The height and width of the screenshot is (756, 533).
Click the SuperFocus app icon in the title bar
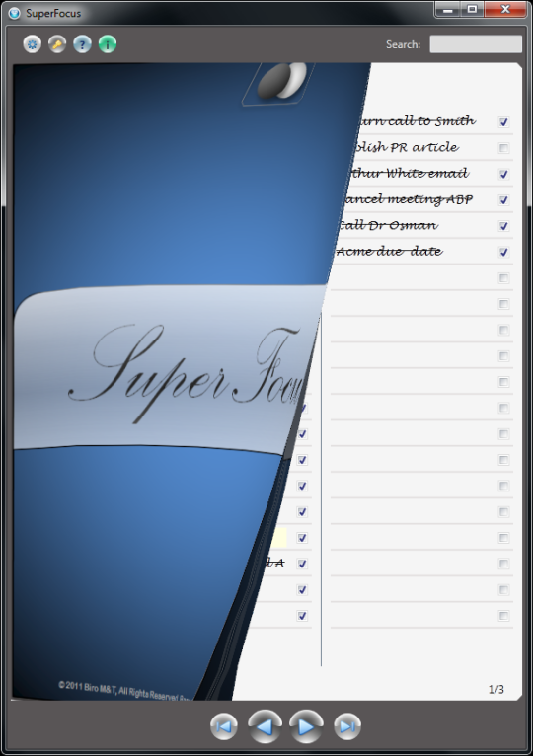point(15,13)
